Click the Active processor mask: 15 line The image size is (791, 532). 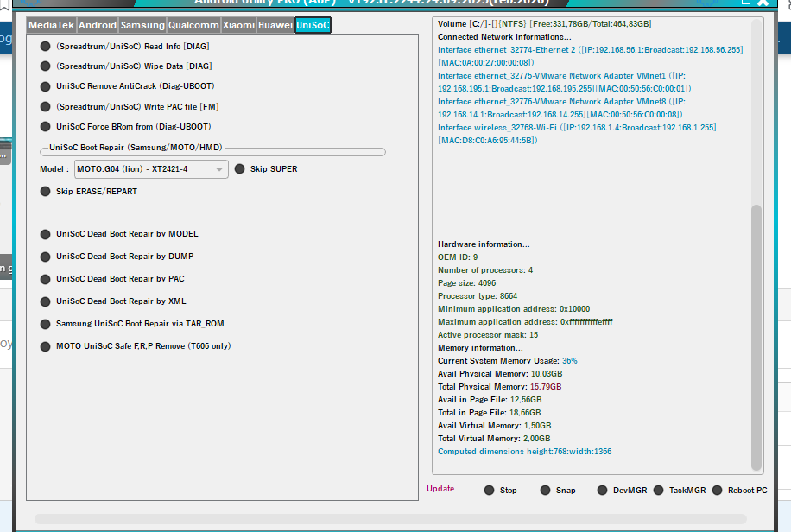[x=488, y=335]
